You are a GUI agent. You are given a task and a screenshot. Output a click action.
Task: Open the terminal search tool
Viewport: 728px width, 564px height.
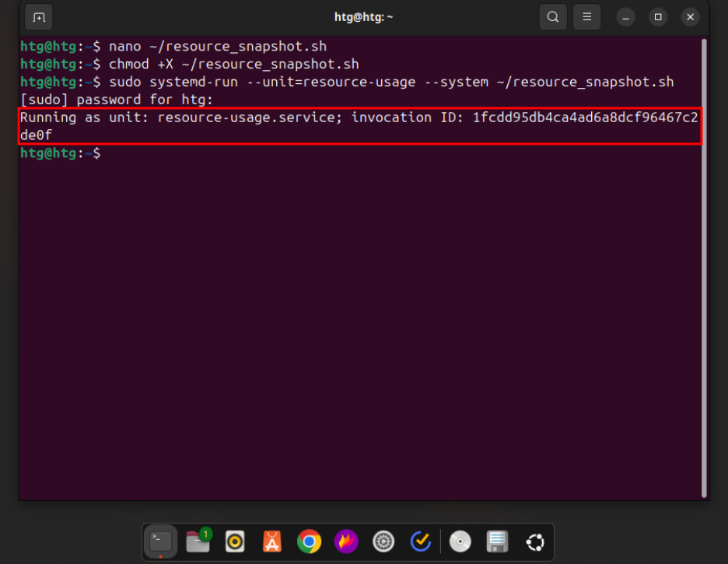click(552, 17)
